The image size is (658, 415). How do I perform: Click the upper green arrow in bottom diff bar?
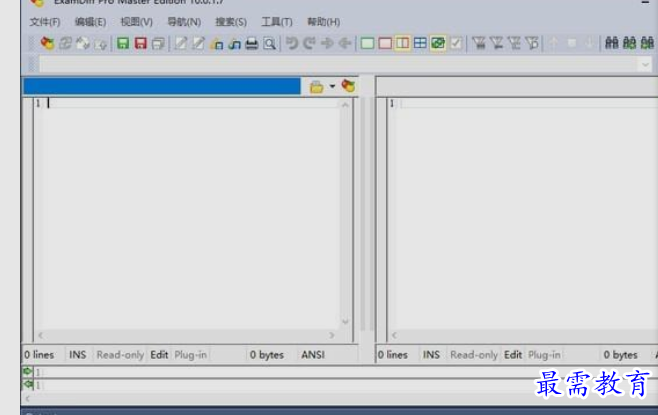(28, 371)
